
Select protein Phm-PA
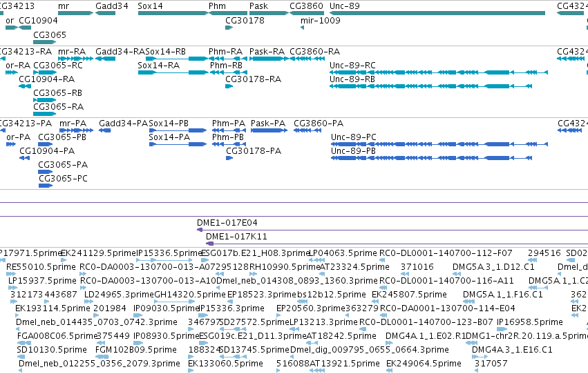click(229, 130)
